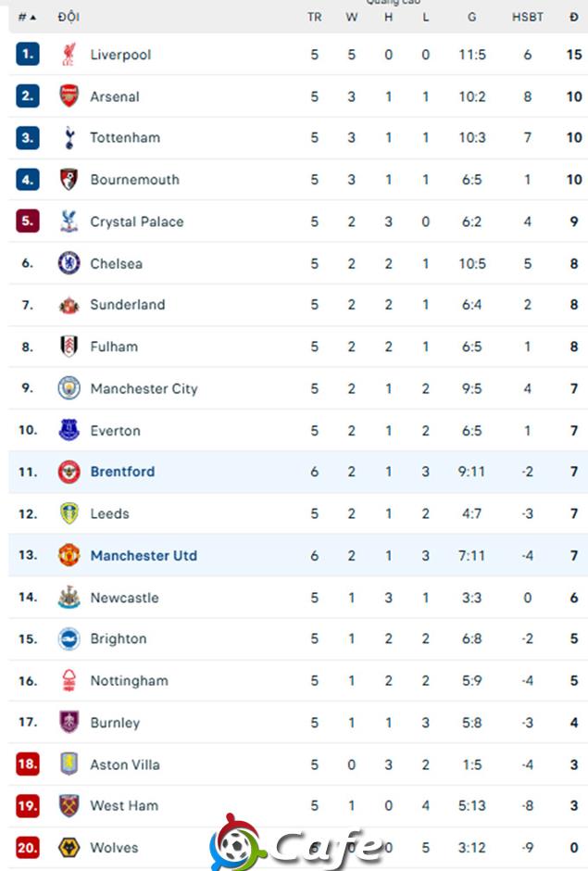Click the Chelsea club crest
This screenshot has height=871, width=588.
69,263
